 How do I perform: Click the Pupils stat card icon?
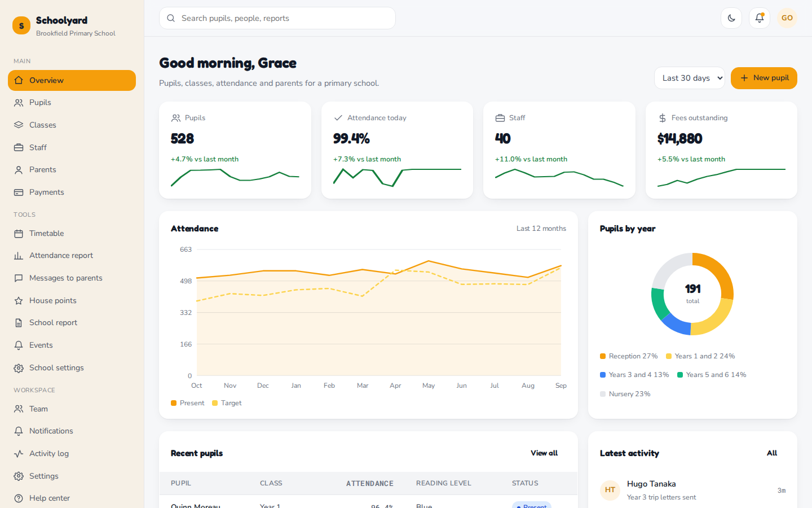point(175,118)
